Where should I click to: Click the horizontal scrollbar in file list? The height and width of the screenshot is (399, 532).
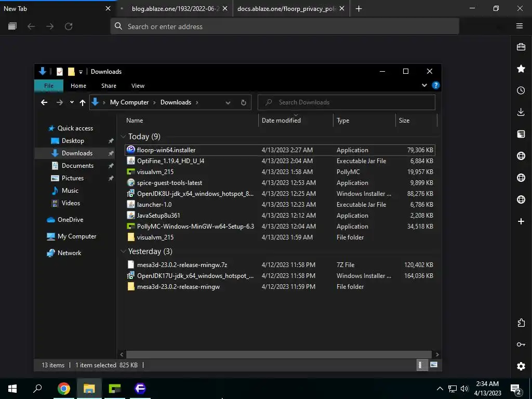(x=279, y=354)
